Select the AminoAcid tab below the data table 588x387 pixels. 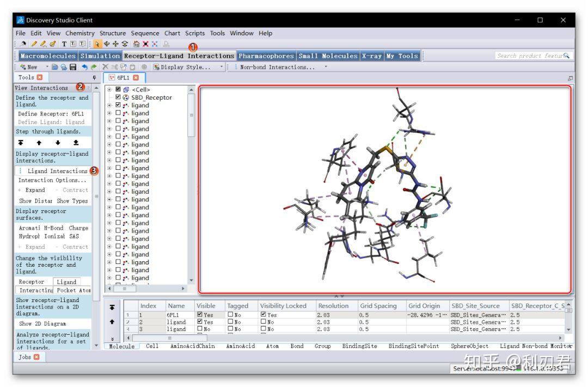(x=241, y=346)
